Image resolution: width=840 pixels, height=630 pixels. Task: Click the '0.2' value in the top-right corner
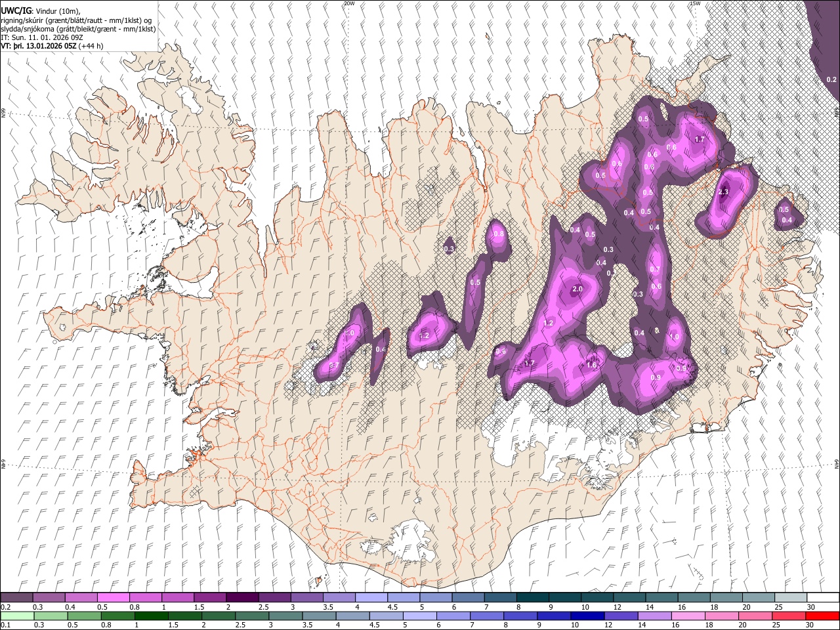point(831,79)
